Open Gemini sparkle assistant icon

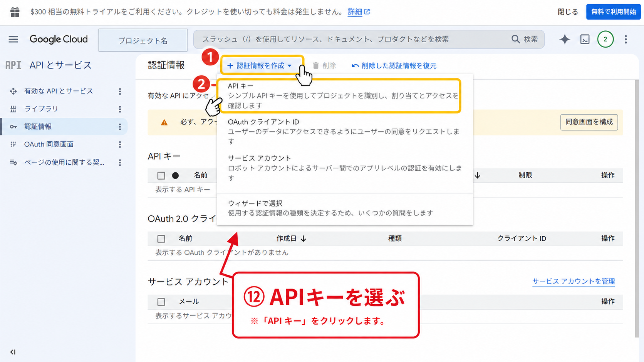click(x=565, y=39)
